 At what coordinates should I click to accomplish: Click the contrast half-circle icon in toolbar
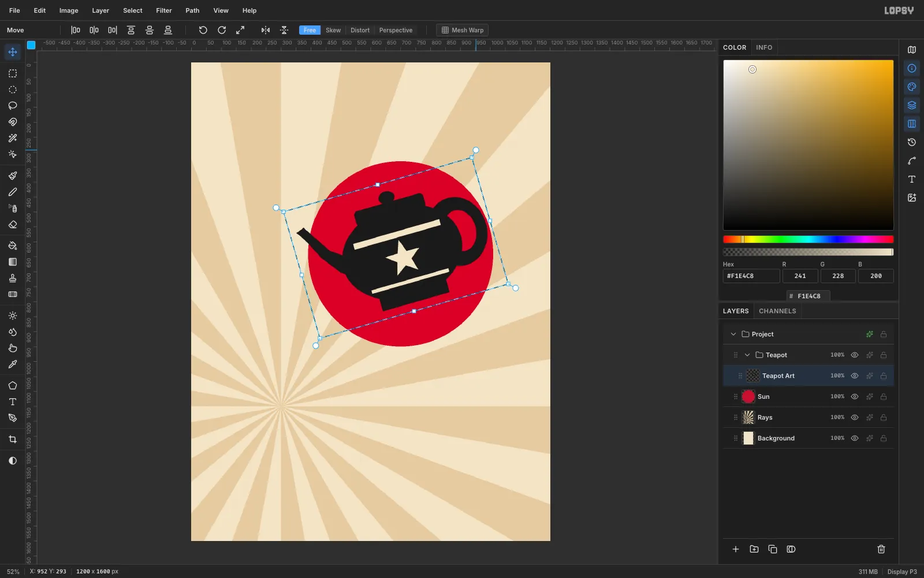pos(13,461)
